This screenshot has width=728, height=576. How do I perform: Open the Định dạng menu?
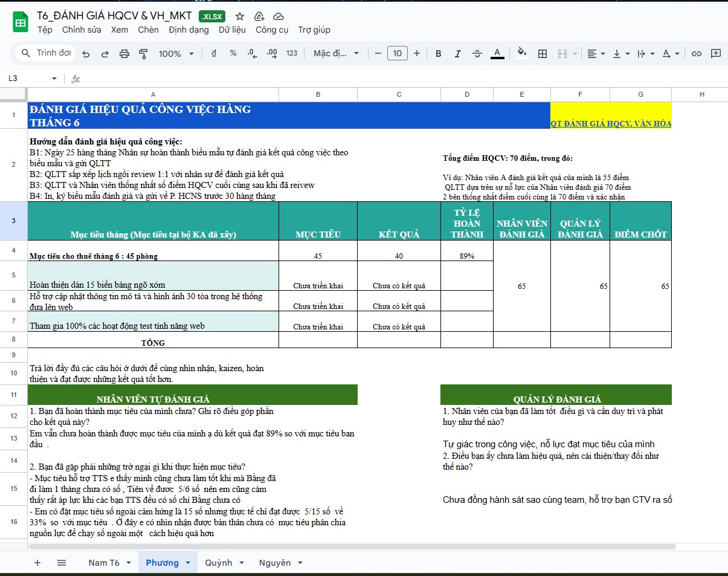(188, 30)
